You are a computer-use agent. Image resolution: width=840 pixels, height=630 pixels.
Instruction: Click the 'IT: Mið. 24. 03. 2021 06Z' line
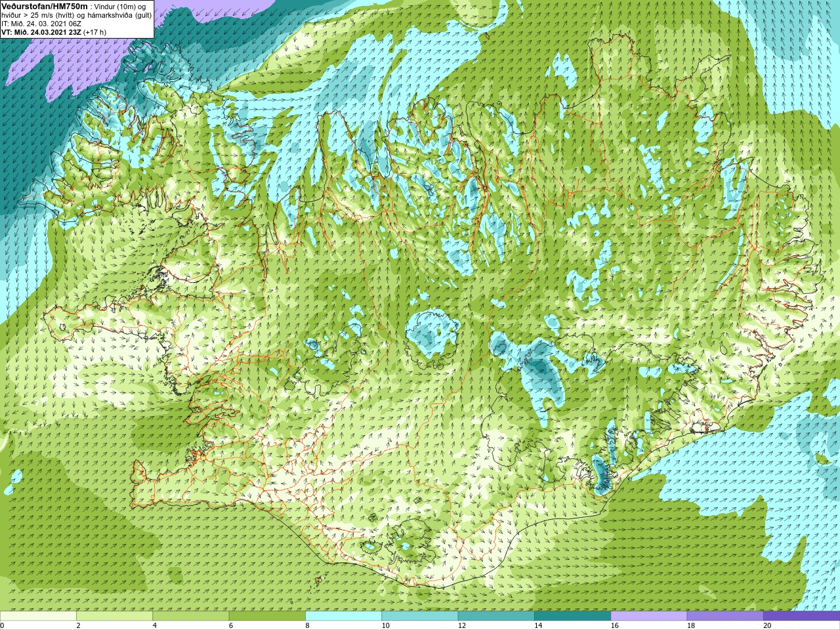tap(41, 24)
